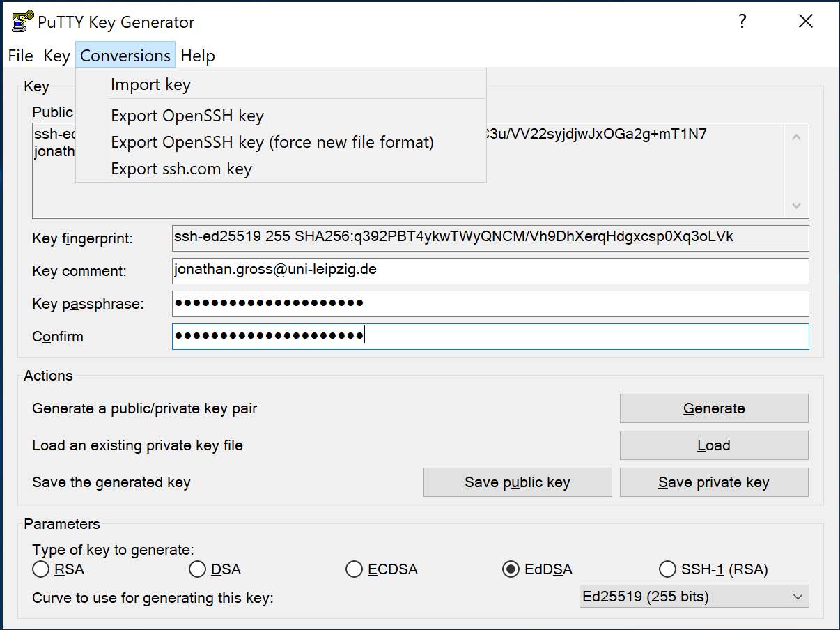Click the Key fingerprint field

point(490,238)
